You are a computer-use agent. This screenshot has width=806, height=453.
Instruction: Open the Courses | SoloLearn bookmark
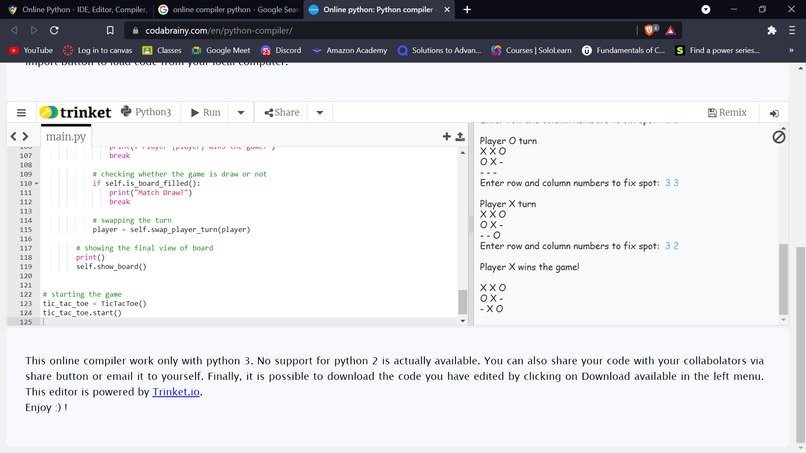click(x=531, y=50)
